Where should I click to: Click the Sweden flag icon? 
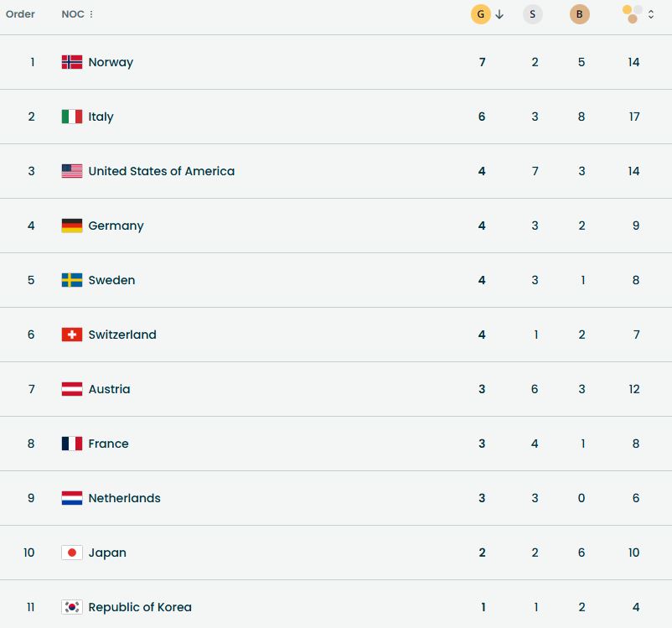click(x=72, y=280)
